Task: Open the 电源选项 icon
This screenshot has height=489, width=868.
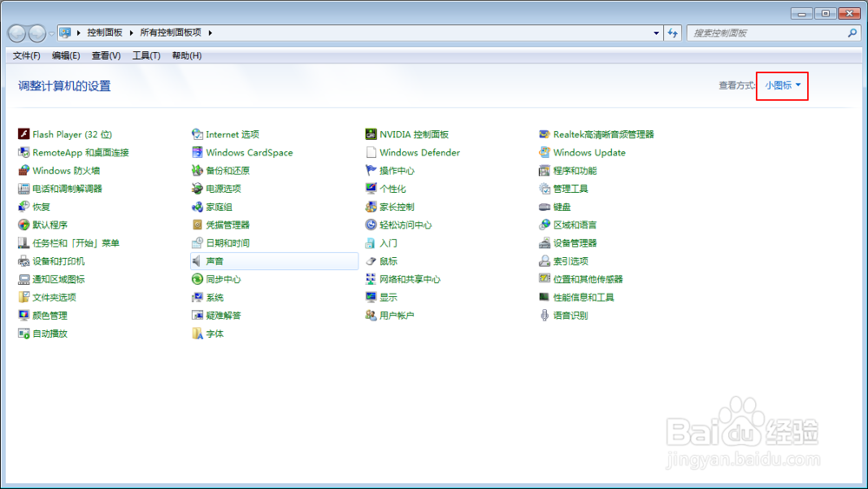Action: pyautogui.click(x=197, y=188)
